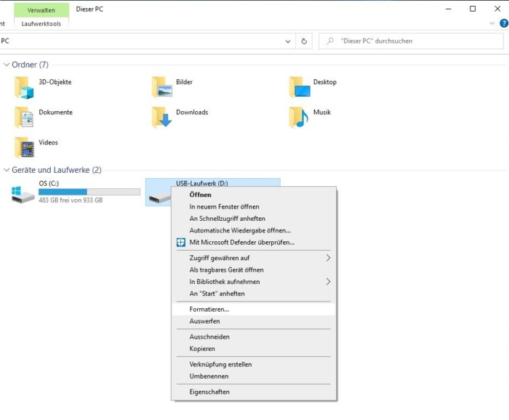
Task: Select Formatieren... in context menu
Action: click(253, 310)
